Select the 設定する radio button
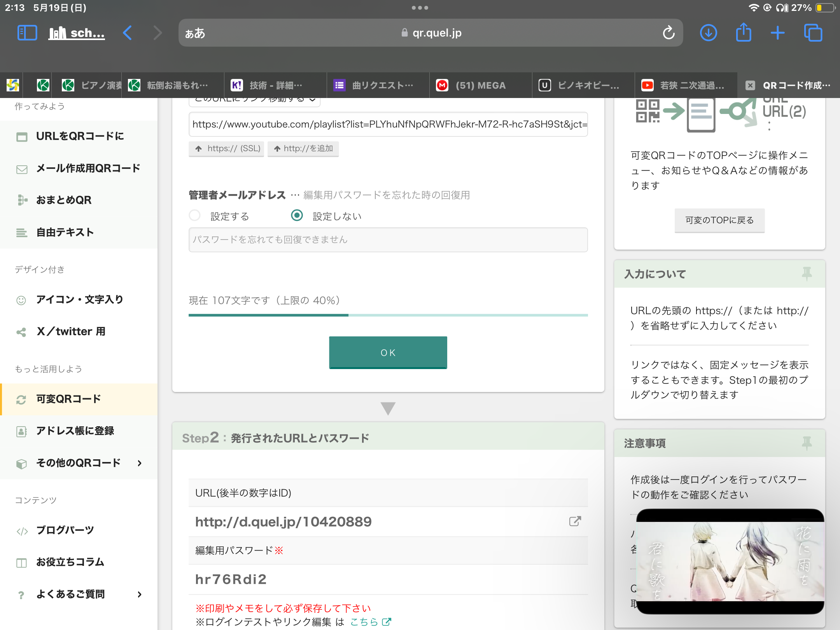Screen dimensions: 840x630 (194, 215)
